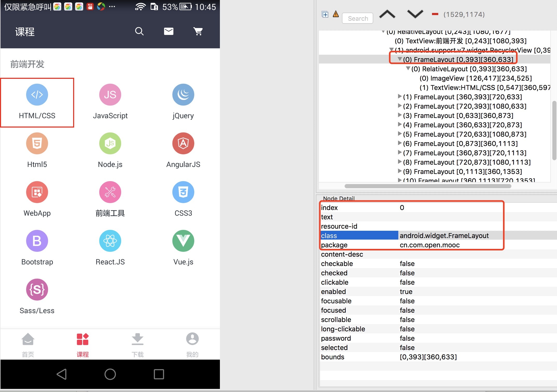Image resolution: width=557 pixels, height=392 pixels.
Task: Select the content-desc property row
Action: point(438,254)
